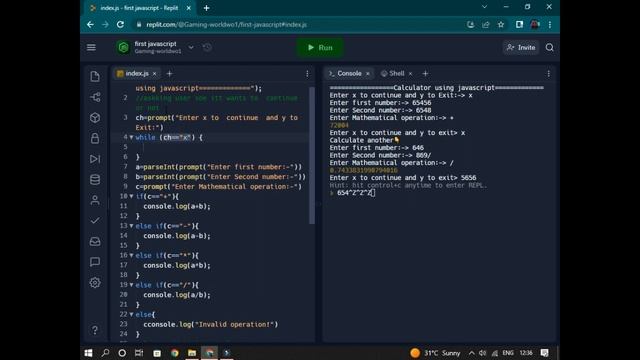This screenshot has width=640, height=360.
Task: Click the Invite button
Action: [x=520, y=48]
